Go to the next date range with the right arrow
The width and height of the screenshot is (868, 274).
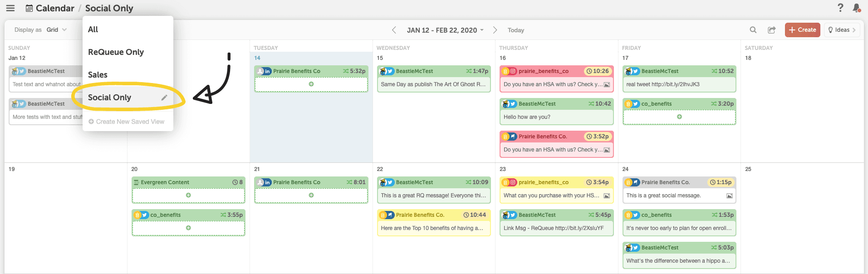[x=495, y=30]
